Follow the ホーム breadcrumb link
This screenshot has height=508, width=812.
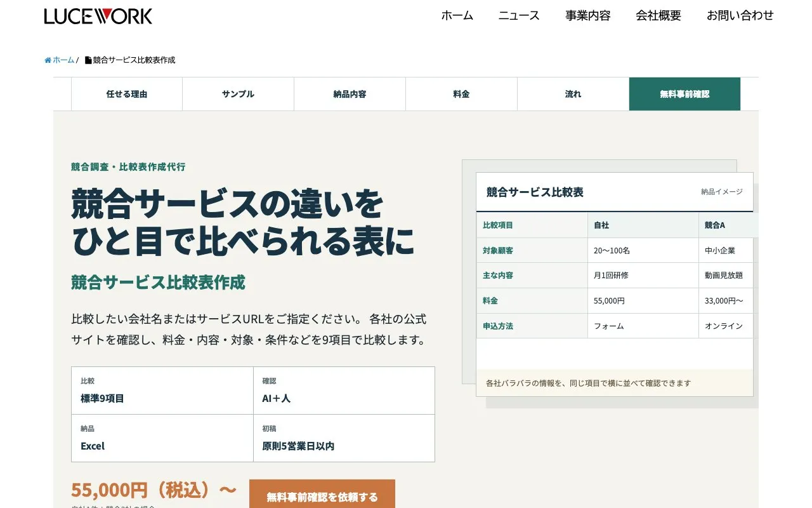click(63, 60)
